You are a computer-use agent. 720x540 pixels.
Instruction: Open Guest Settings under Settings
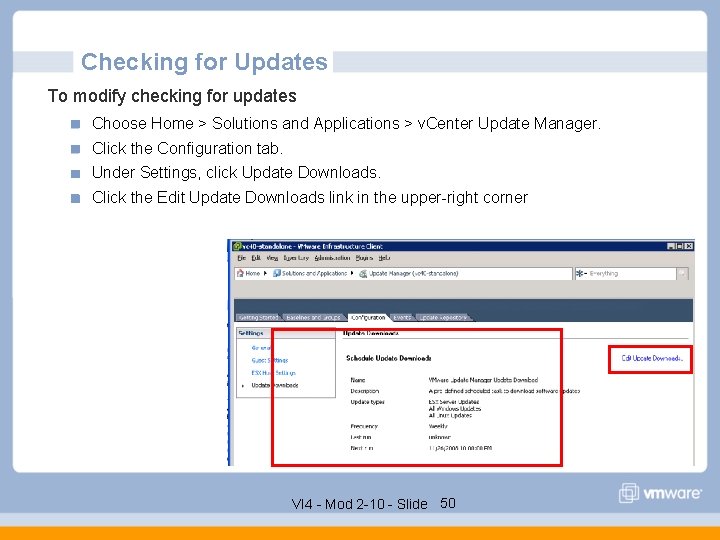pos(270,360)
